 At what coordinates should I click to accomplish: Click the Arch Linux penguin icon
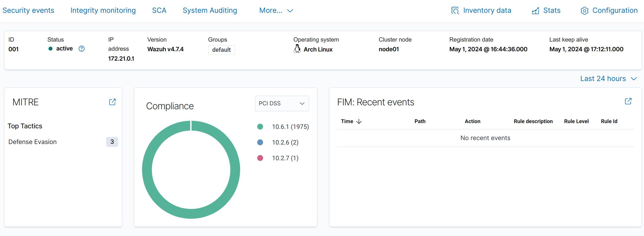click(x=297, y=49)
